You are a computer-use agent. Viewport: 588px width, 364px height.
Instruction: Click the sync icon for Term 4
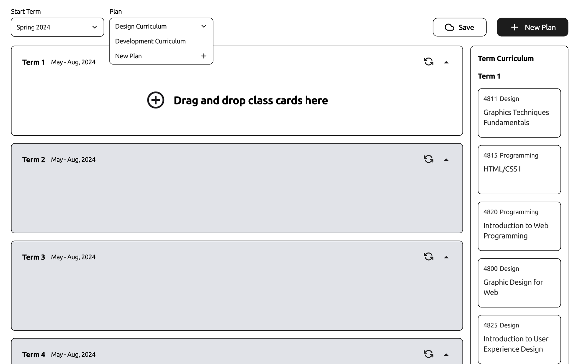(429, 354)
